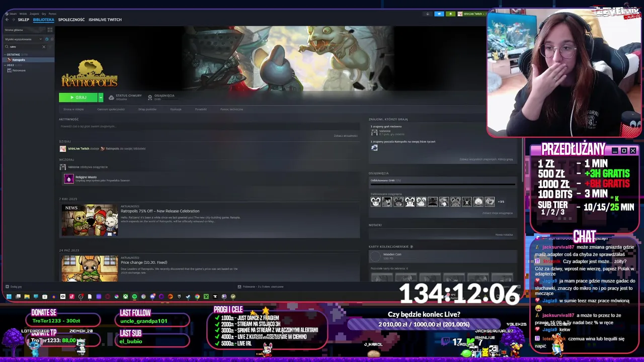This screenshot has height=362, width=644.
Task: Open Dyskusje link
Action: (x=176, y=109)
